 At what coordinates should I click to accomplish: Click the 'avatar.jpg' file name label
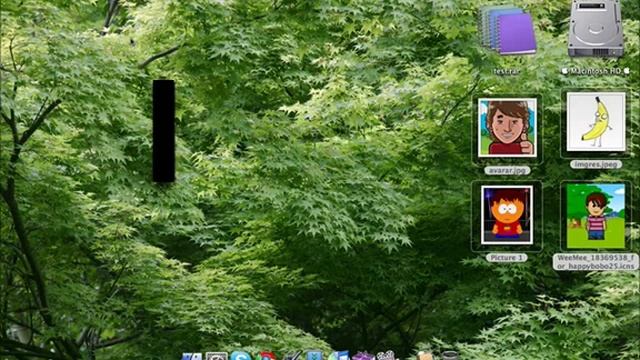pos(507,170)
